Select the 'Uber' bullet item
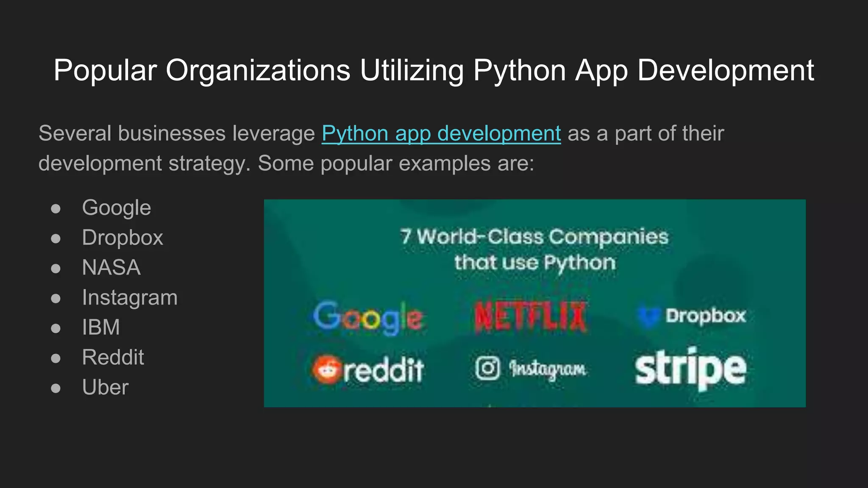This screenshot has height=488, width=868. pyautogui.click(x=105, y=387)
